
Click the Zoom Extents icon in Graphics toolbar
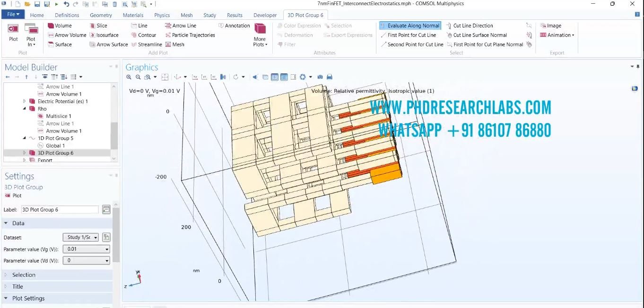pyautogui.click(x=165, y=77)
